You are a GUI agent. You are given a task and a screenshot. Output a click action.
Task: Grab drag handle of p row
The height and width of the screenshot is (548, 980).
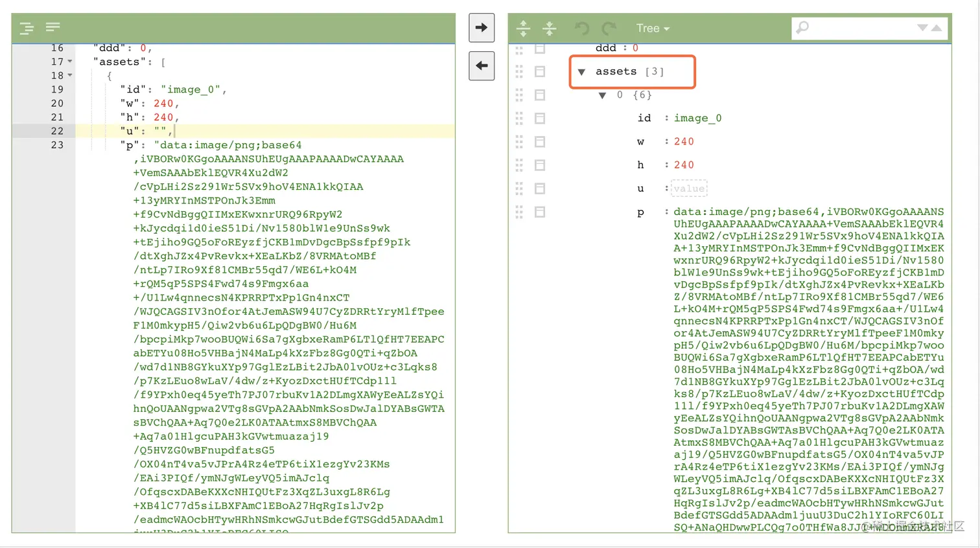[519, 212]
